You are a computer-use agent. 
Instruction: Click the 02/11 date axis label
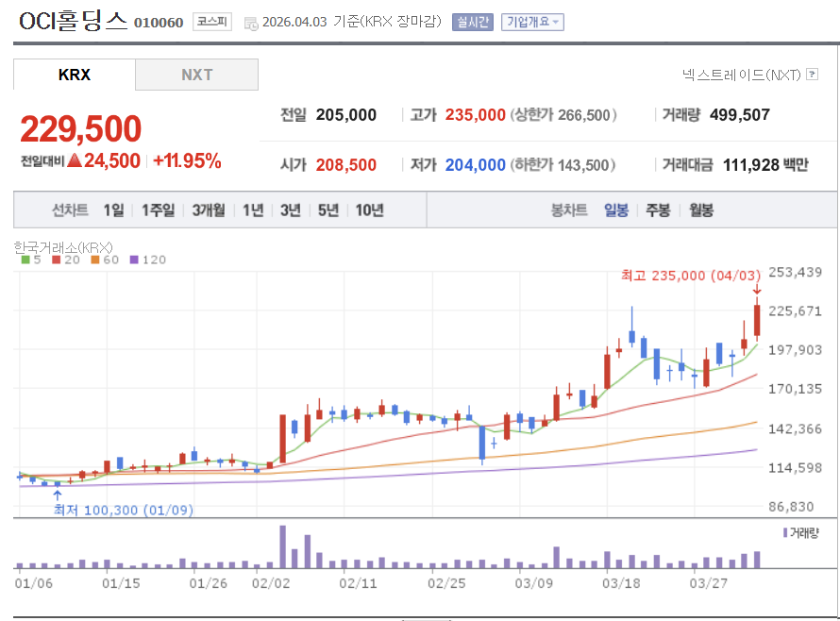coord(358,583)
